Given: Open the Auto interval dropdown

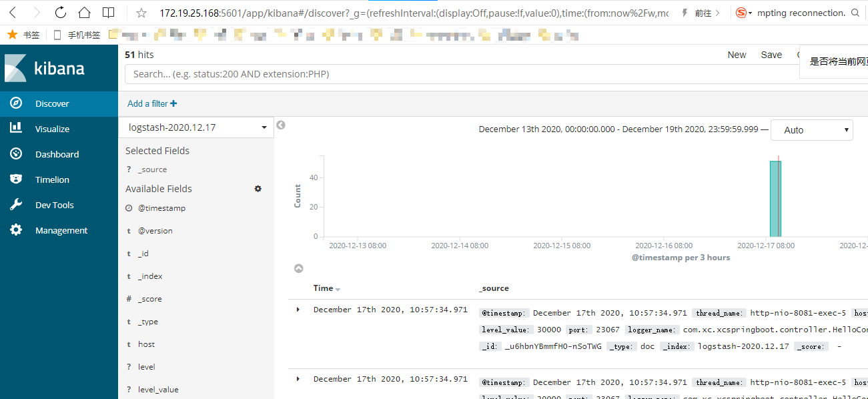Looking at the screenshot, I should pos(811,130).
